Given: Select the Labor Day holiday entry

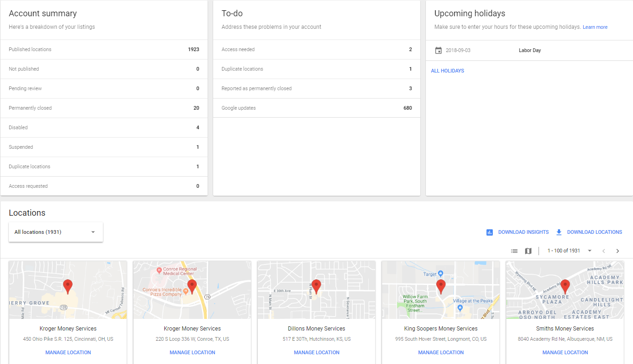Looking at the screenshot, I should (x=530, y=50).
